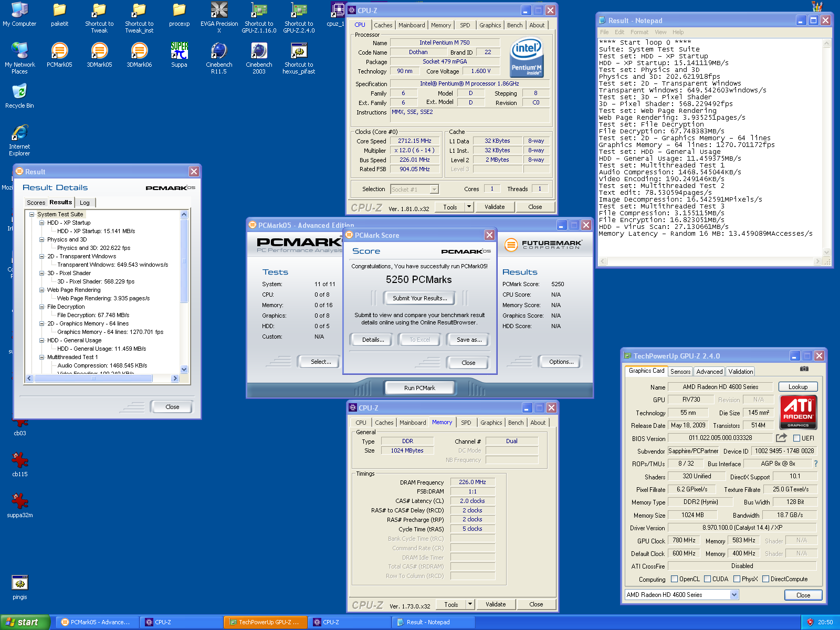
Task: Collapse Web Page Rendering tree node
Action: point(41,290)
